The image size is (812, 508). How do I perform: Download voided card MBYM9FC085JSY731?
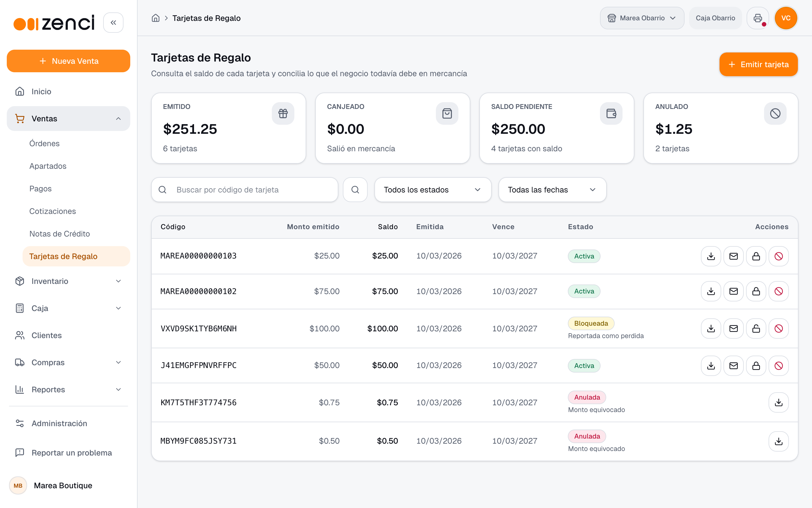pyautogui.click(x=779, y=441)
